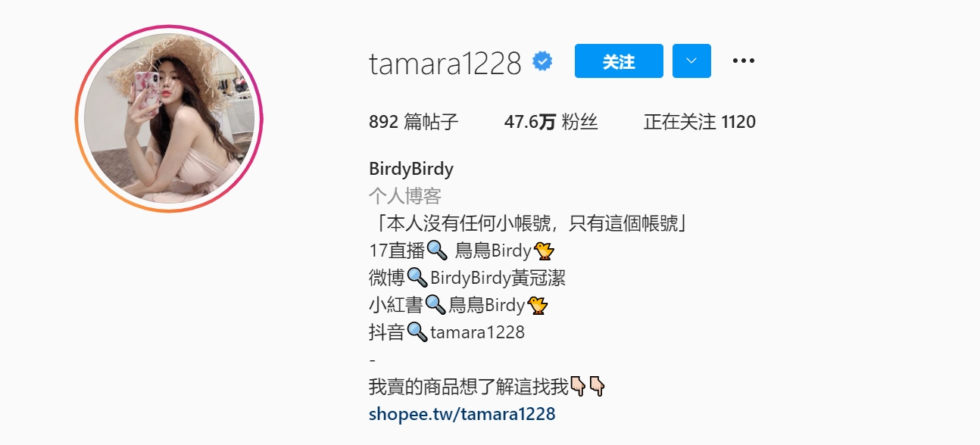The height and width of the screenshot is (445, 980).
Task: Click the 个人博客 category label
Action: pyautogui.click(x=405, y=196)
